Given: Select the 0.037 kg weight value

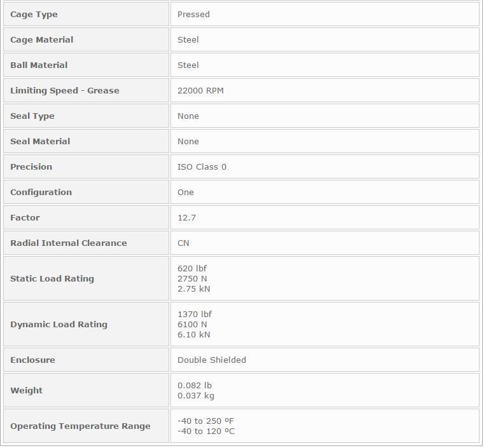Looking at the screenshot, I should 196,396.
